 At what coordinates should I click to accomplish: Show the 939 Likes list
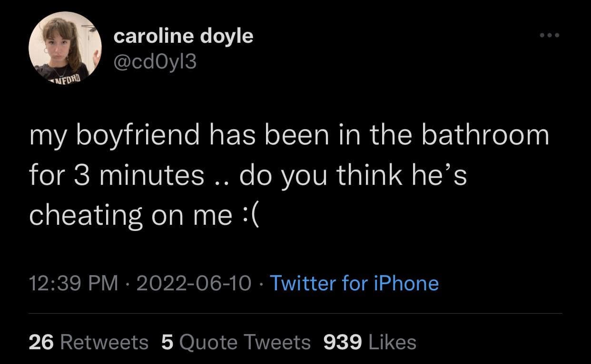[x=370, y=342]
